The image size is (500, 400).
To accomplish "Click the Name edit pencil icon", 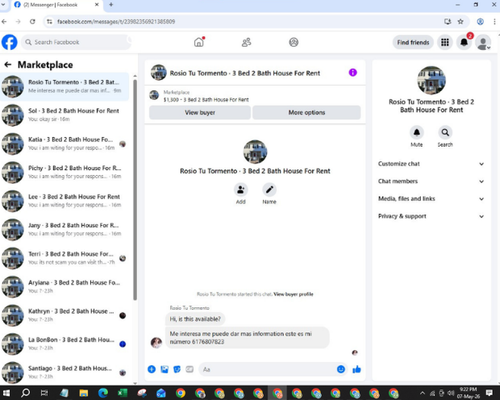I will (x=269, y=190).
